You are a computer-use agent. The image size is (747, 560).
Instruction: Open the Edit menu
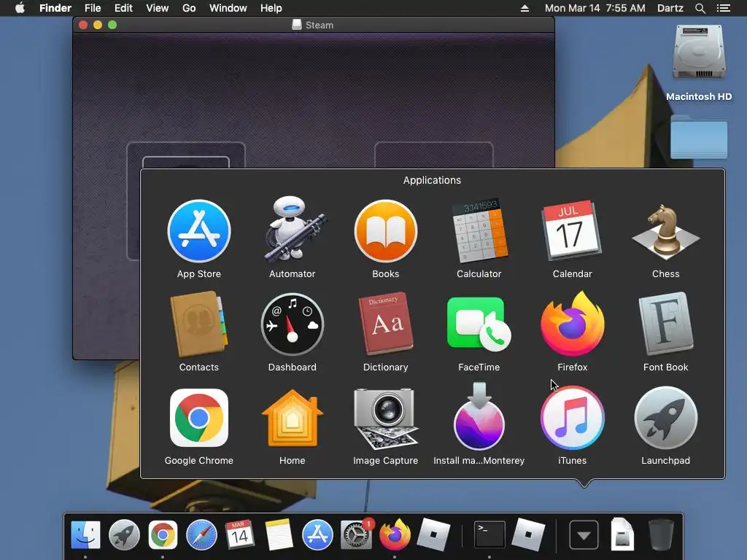click(x=123, y=8)
